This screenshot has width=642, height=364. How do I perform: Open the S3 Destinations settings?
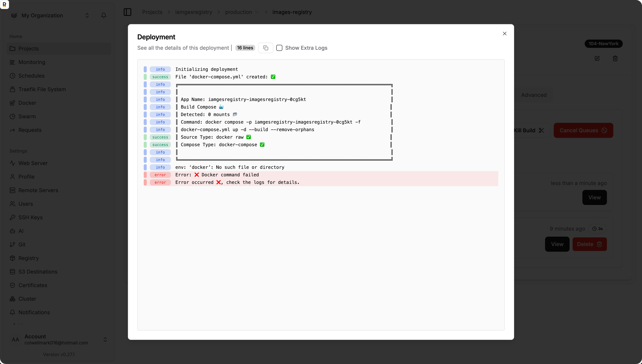38,271
